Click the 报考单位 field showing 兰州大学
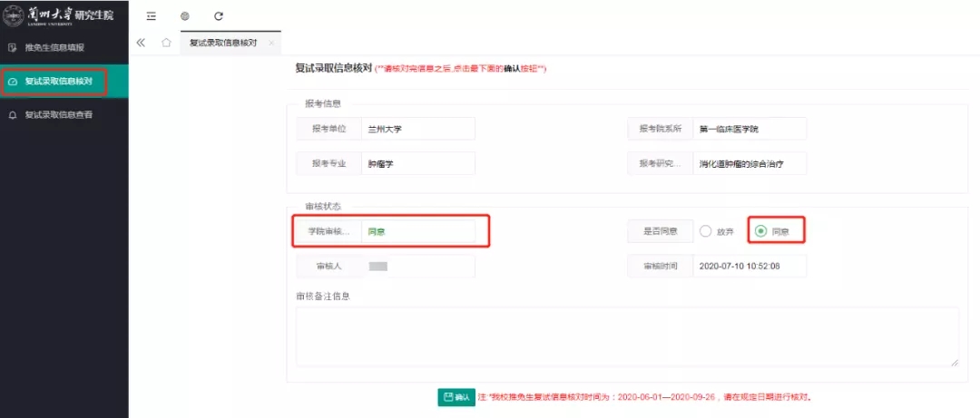 pos(417,129)
